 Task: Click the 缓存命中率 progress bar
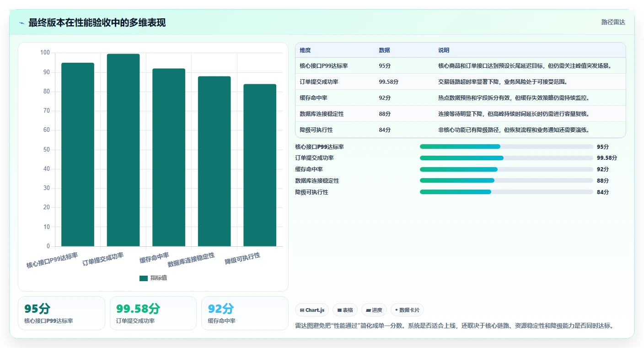(x=506, y=169)
